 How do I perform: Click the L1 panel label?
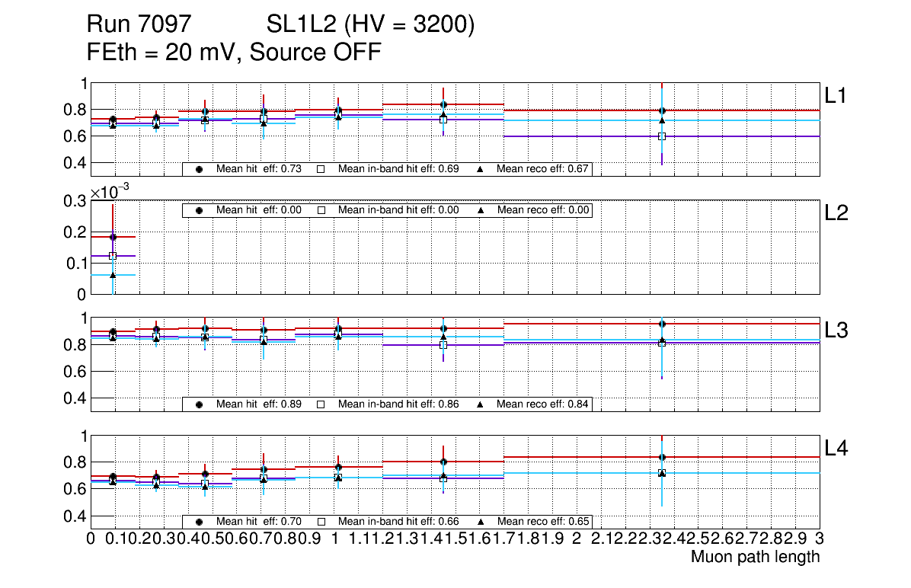[834, 96]
